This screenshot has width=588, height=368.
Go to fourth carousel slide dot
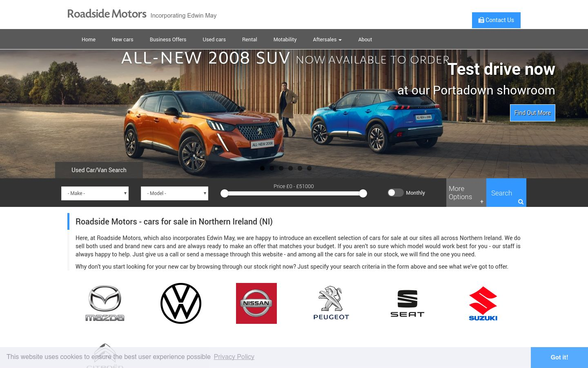(x=290, y=168)
